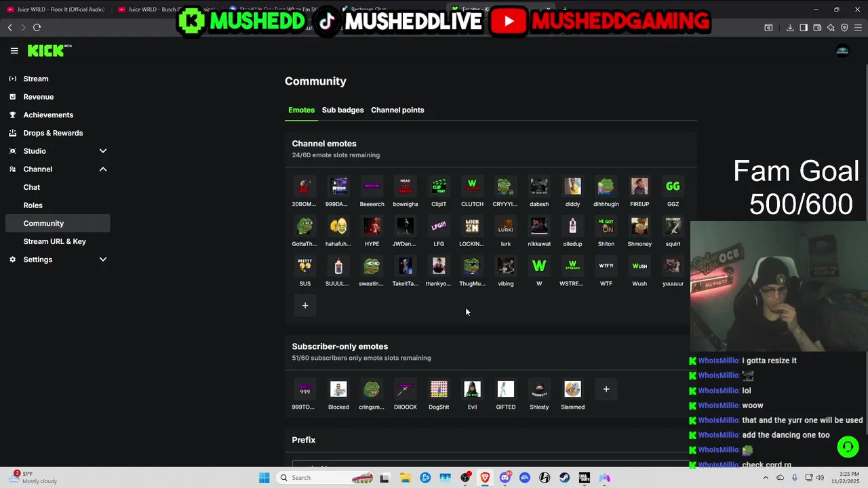
Task: Switch to the Emotes tab
Action: pos(301,110)
